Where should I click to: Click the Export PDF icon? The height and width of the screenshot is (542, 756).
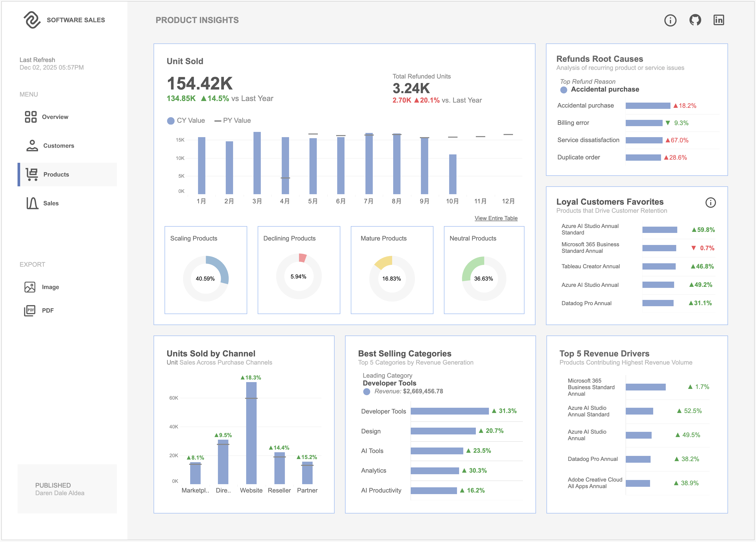pos(30,311)
